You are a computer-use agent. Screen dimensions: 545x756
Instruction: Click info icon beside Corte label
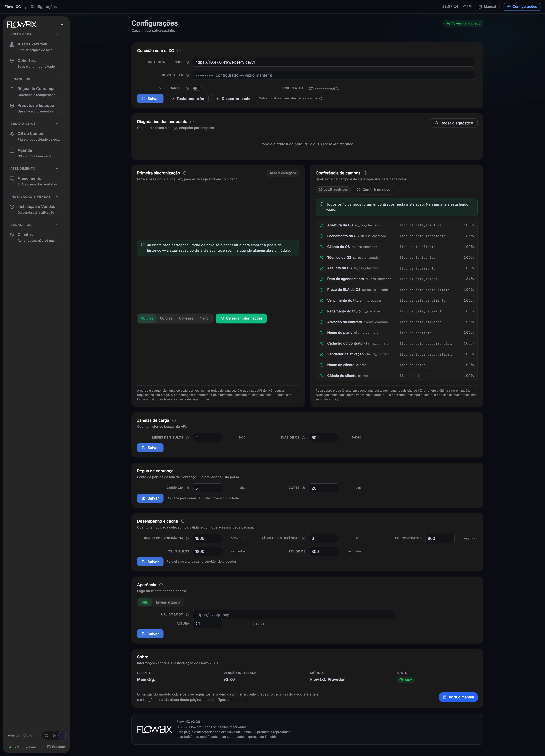(x=303, y=488)
